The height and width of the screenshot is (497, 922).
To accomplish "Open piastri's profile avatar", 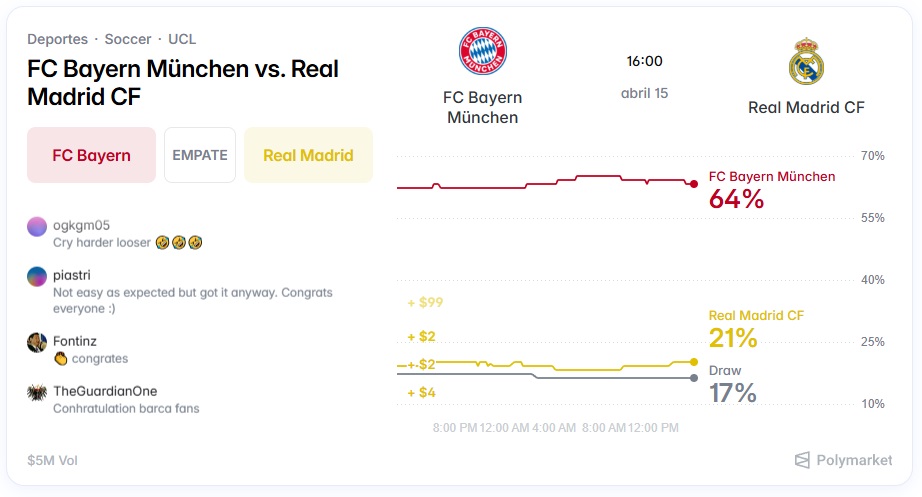I will (x=37, y=276).
